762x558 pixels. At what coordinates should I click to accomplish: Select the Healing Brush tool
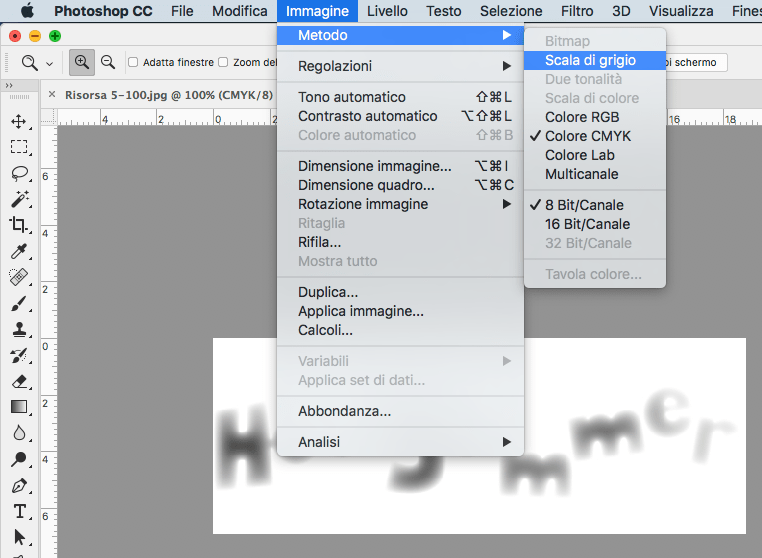coord(19,278)
